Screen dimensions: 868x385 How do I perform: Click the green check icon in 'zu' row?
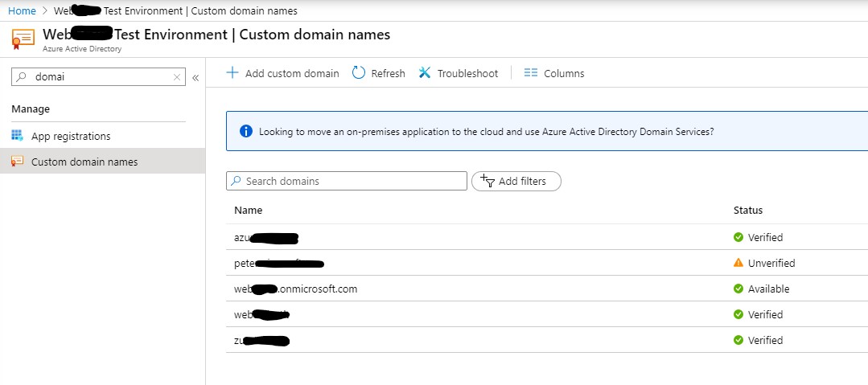pyautogui.click(x=738, y=340)
